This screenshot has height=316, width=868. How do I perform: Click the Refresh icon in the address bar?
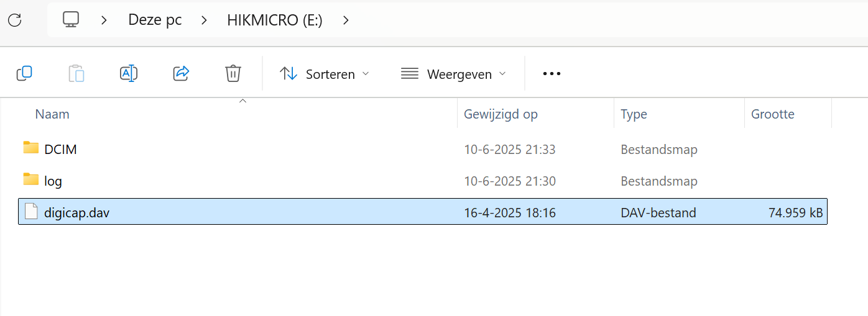pyautogui.click(x=15, y=20)
